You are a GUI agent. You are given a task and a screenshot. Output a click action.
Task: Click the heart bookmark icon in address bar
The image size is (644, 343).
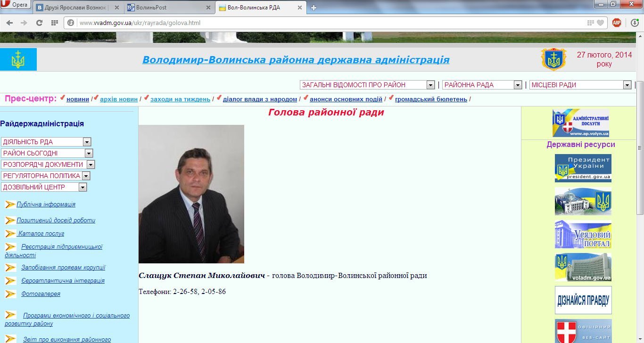pyautogui.click(x=600, y=23)
